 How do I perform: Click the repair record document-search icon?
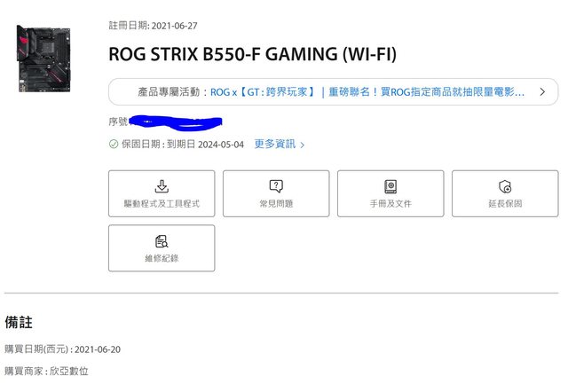point(162,241)
